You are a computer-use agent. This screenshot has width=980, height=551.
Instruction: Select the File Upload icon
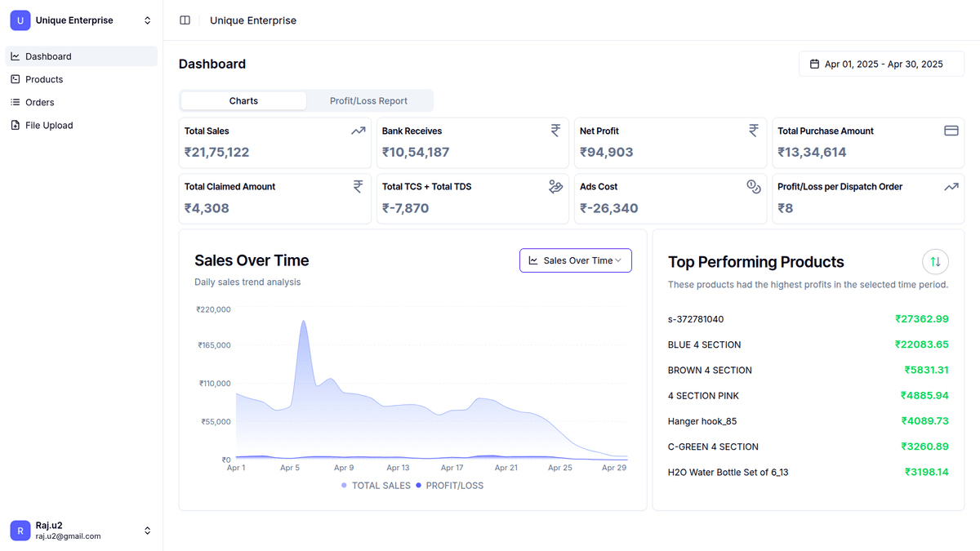coord(16,124)
